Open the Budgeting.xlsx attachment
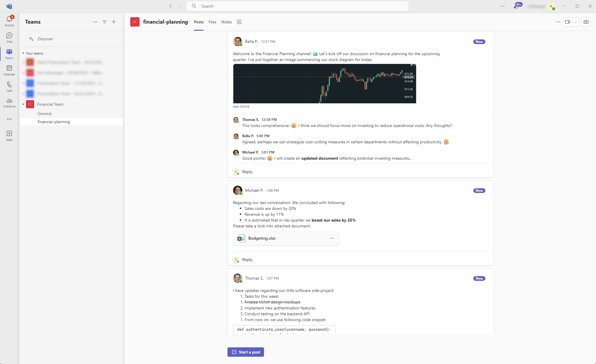The image size is (596, 364). tap(286, 238)
